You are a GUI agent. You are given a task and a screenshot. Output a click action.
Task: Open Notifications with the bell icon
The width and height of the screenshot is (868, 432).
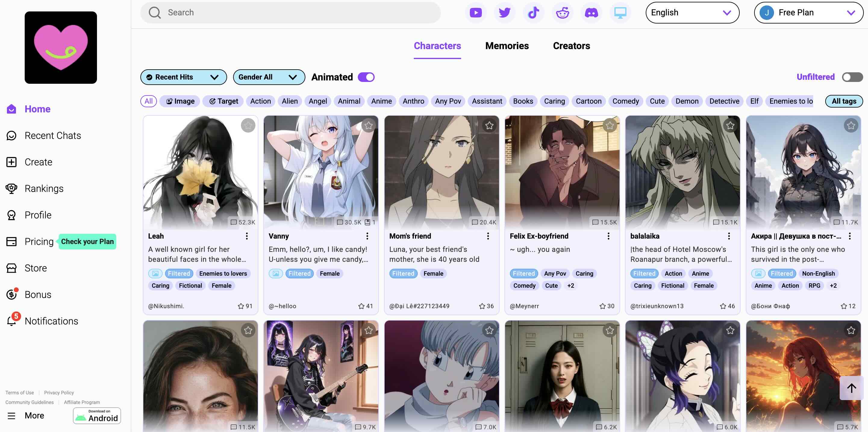pos(51,321)
